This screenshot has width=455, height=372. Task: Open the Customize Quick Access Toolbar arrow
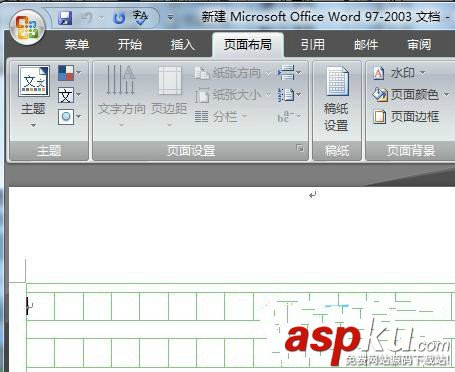tap(170, 17)
